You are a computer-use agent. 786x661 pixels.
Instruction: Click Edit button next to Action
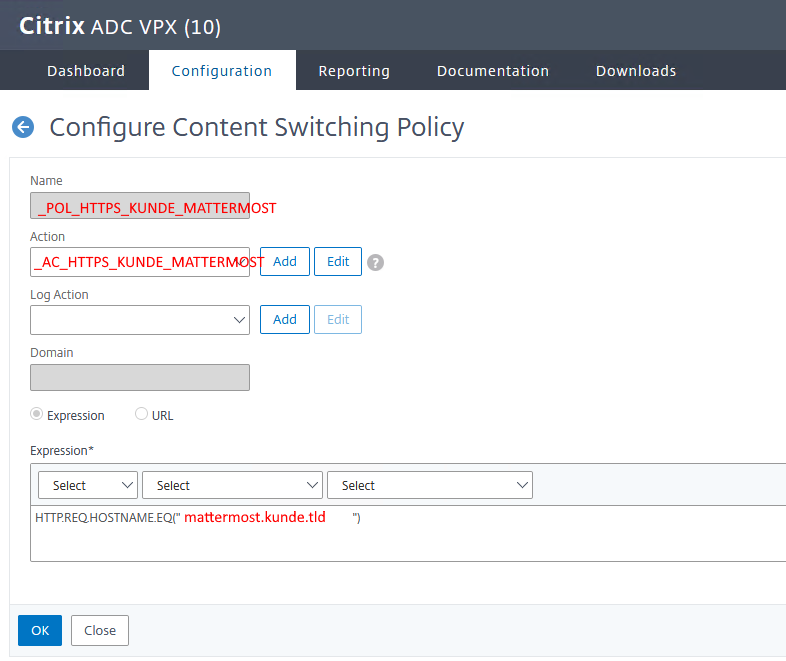coord(338,262)
